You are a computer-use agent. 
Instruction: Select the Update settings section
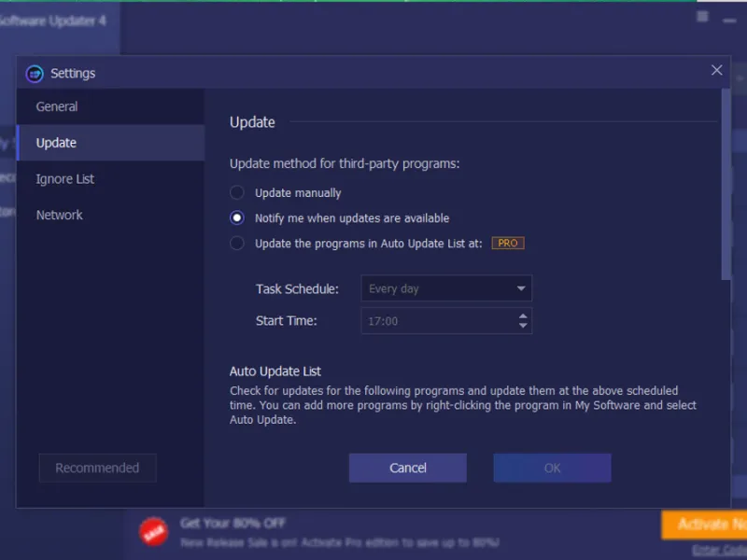pyautogui.click(x=110, y=143)
